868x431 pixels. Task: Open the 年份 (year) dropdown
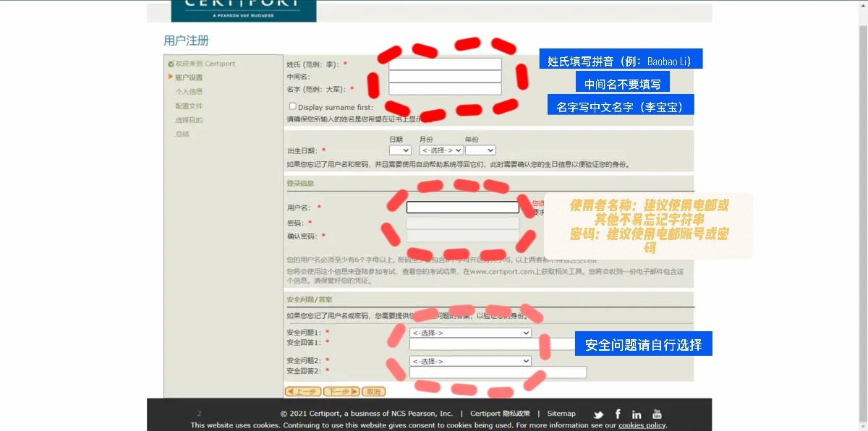481,150
